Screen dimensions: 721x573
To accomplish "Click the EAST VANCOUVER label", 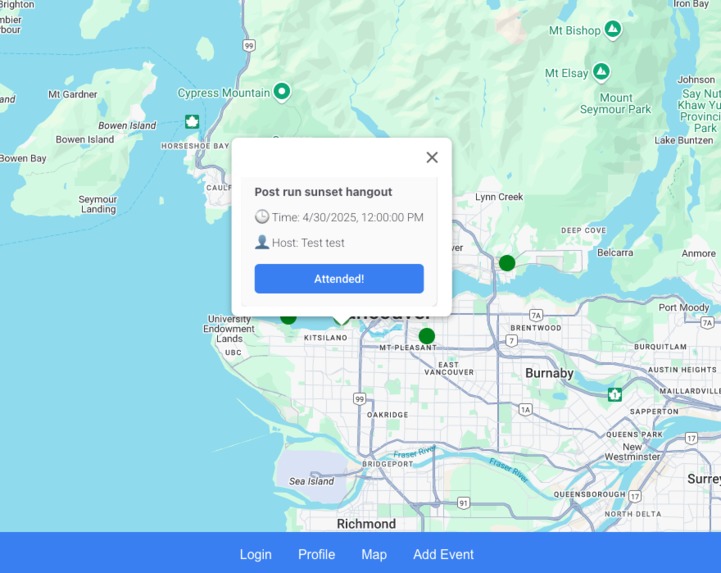I will coord(449,368).
